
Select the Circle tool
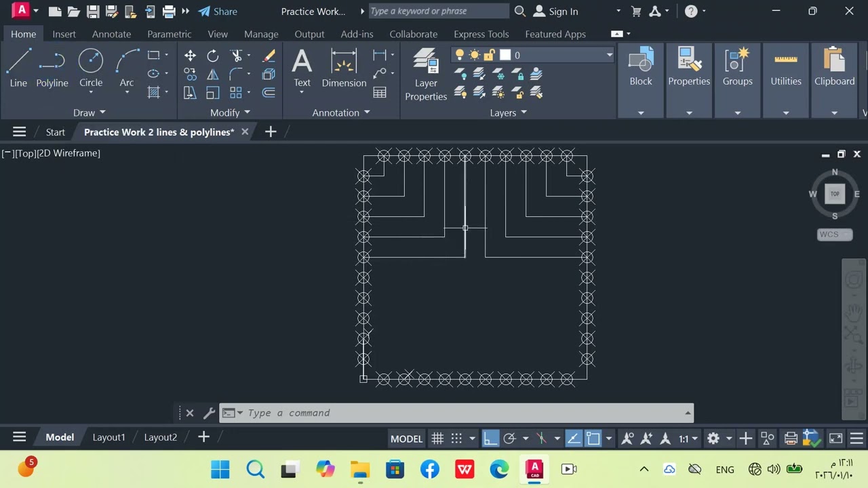(x=91, y=68)
